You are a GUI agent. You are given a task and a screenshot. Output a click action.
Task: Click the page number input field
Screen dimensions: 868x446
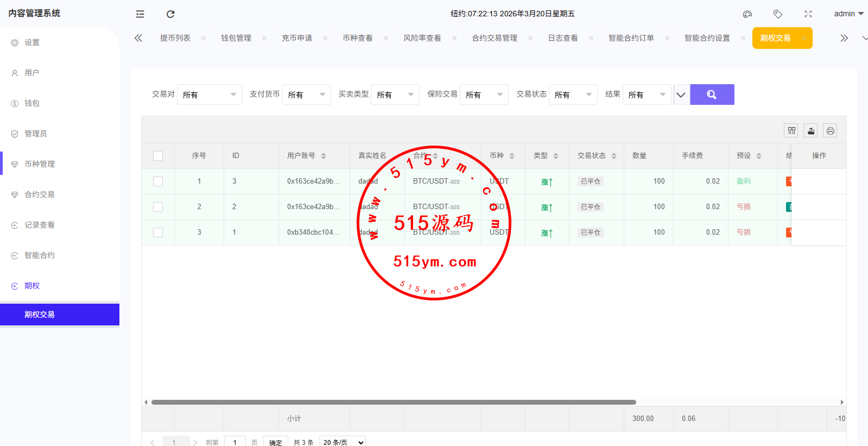click(x=235, y=442)
